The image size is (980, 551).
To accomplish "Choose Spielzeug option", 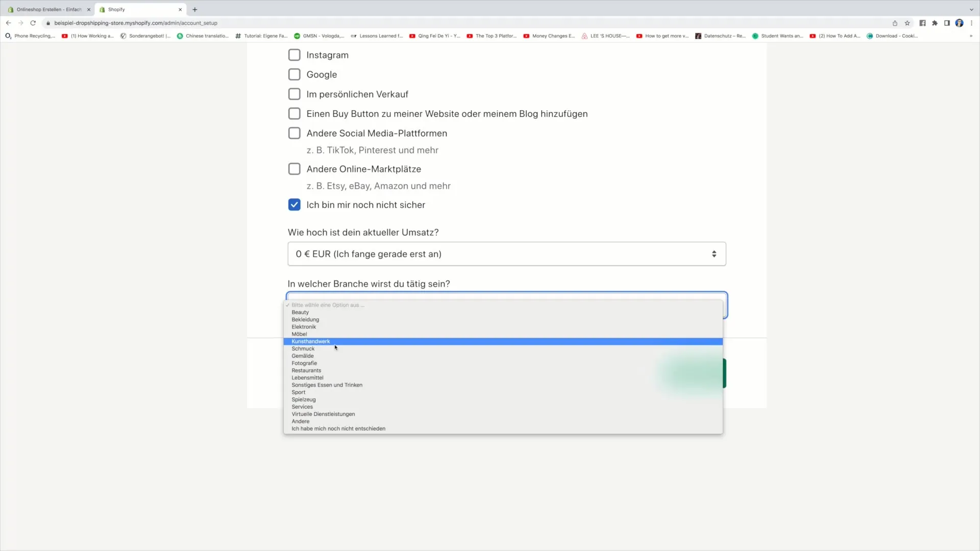I will [x=503, y=399].
